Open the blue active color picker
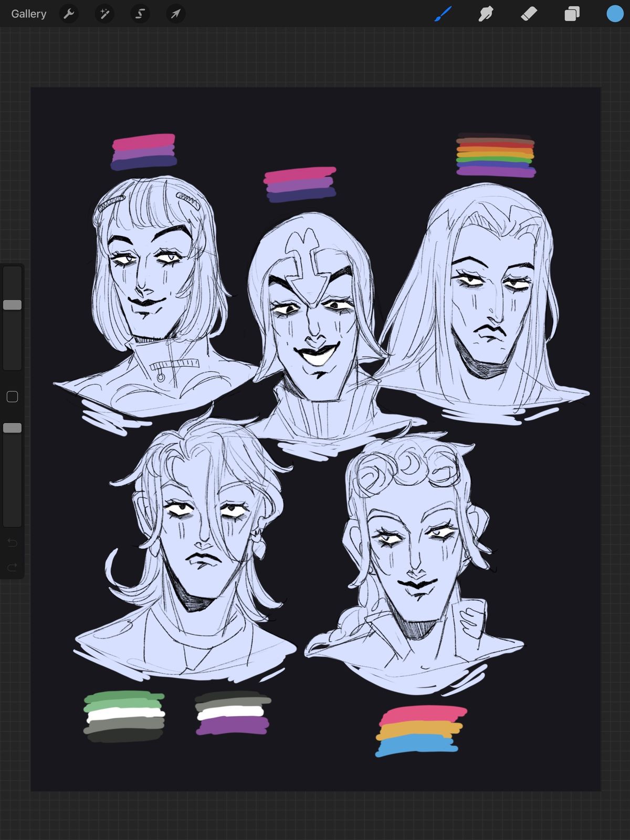 coord(615,14)
